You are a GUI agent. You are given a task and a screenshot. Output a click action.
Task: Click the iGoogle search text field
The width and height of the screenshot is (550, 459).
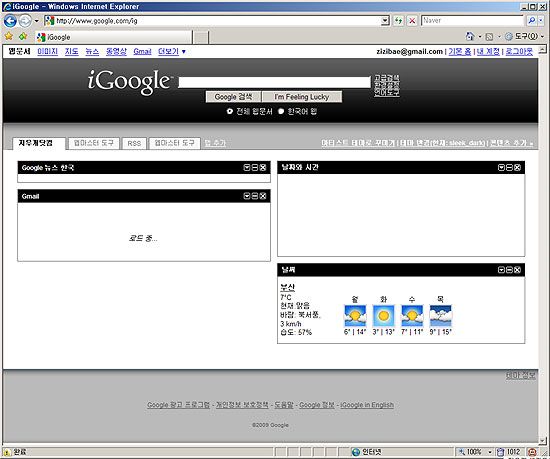[x=274, y=82]
